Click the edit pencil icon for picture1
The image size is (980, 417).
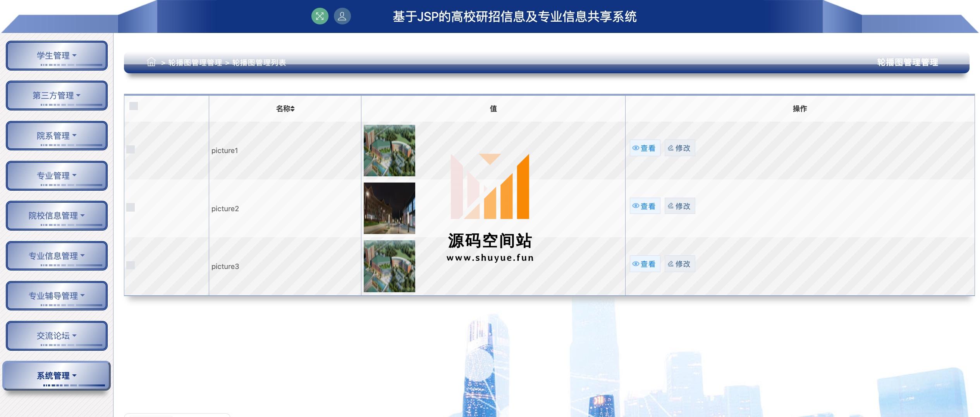coord(671,148)
